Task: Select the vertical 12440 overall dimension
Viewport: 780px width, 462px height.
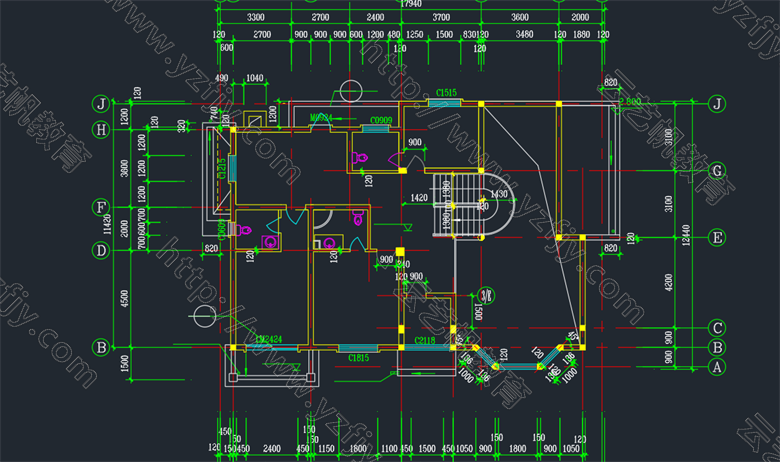Action: (x=686, y=235)
